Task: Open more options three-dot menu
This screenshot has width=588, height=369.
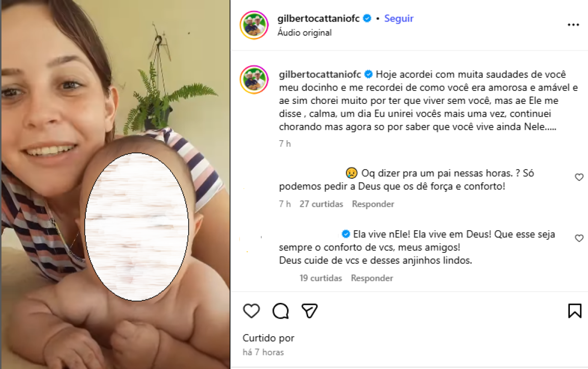Action: click(573, 25)
